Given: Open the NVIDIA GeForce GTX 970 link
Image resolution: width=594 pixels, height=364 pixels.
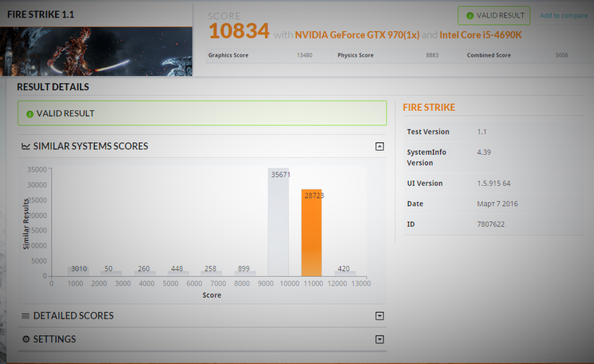Looking at the screenshot, I should coord(357,35).
